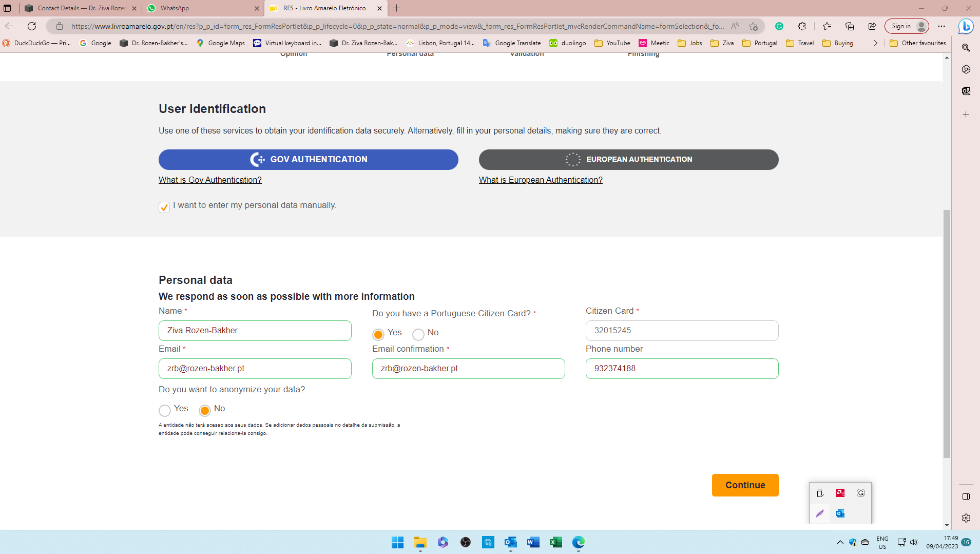
Task: Open the Travel bookmarks folder
Action: [x=800, y=43]
